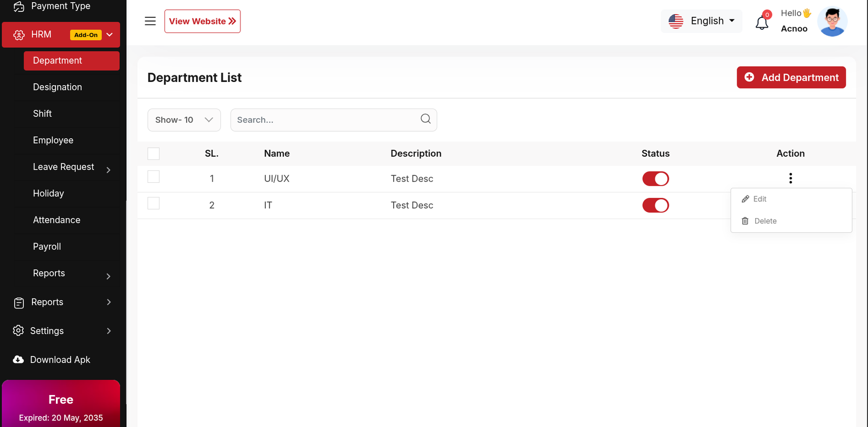Screen dimensions: 868x427
Task: Tick the checkbox for IT row
Action: (x=154, y=203)
